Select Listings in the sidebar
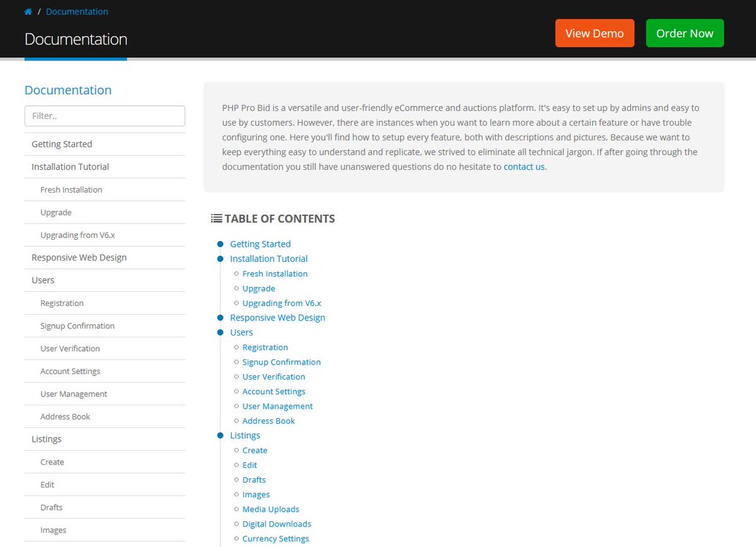The image size is (756, 547). (x=105, y=439)
